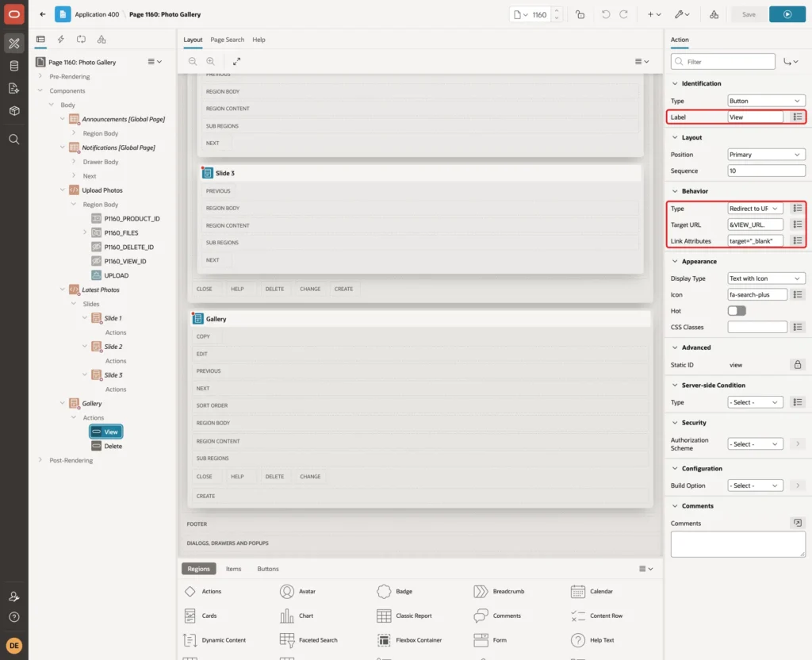Collapse the Identification section
The width and height of the screenshot is (812, 660).
pyautogui.click(x=675, y=83)
